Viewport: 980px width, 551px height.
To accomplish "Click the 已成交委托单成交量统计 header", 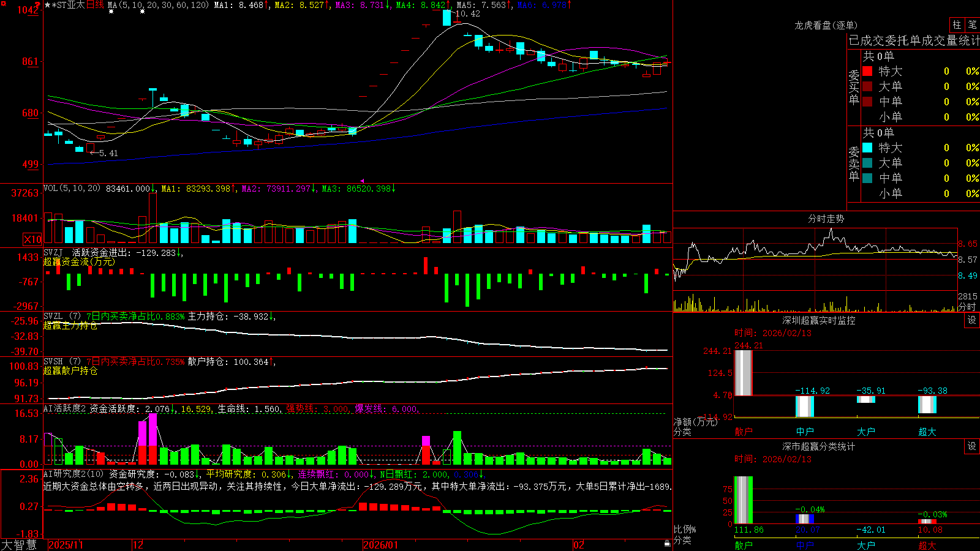I will tap(914, 40).
